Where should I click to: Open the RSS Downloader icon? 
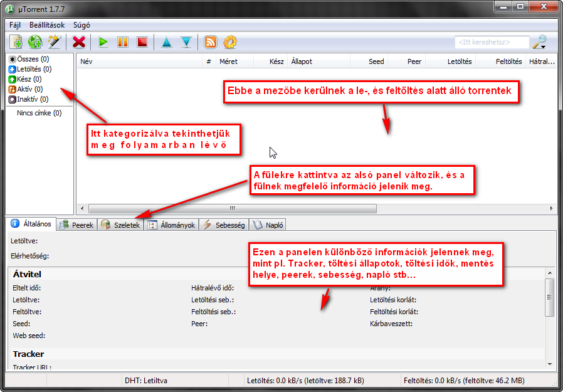(x=211, y=42)
